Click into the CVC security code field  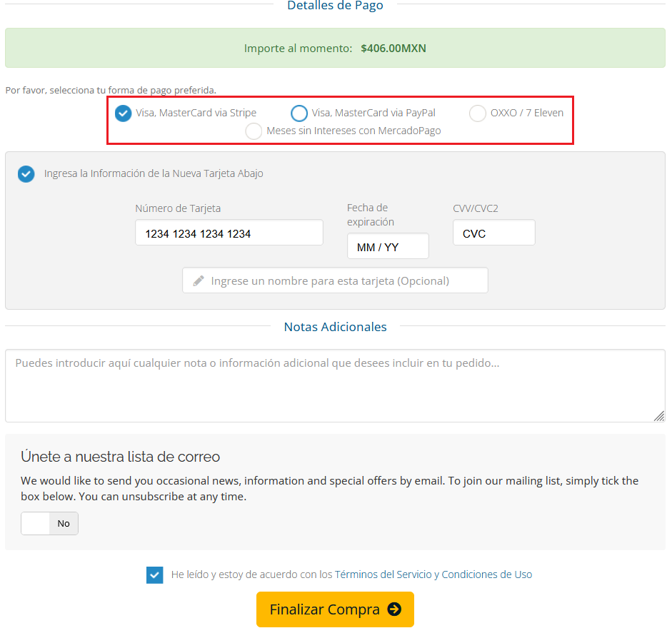click(493, 233)
